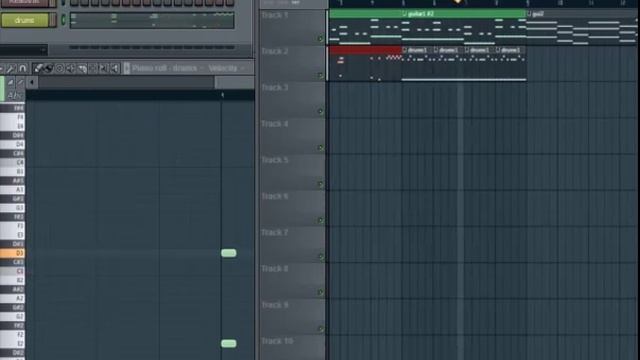Open the second drums1 clip menu
This screenshot has height=360, width=640.
(436, 50)
